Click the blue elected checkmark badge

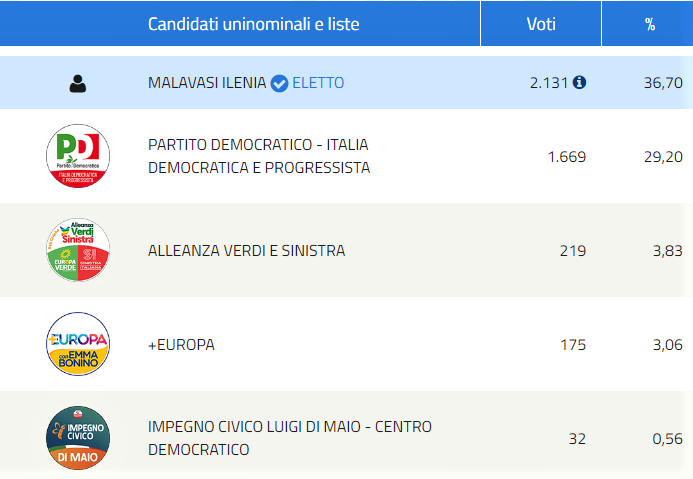pos(279,83)
